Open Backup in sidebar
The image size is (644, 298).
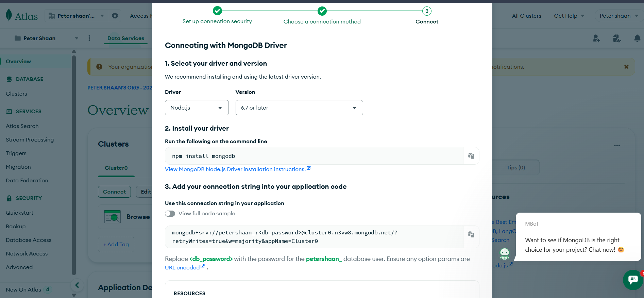[x=16, y=227]
